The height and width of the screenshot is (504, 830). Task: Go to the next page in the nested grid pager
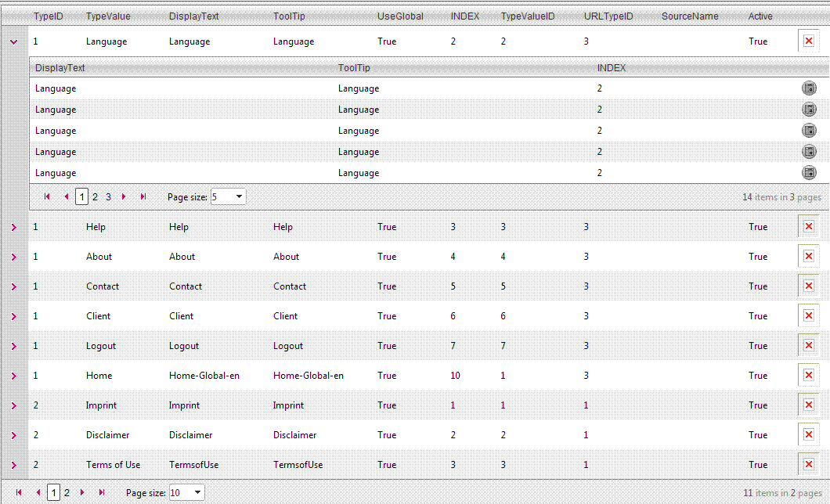(125, 197)
